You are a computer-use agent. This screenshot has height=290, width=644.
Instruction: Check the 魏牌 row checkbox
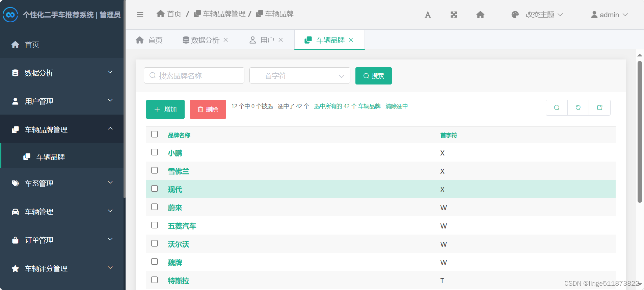155,262
